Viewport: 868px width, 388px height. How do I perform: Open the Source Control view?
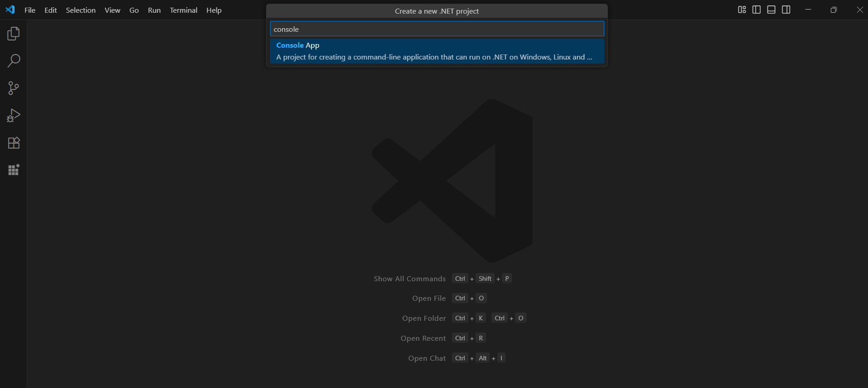tap(14, 88)
